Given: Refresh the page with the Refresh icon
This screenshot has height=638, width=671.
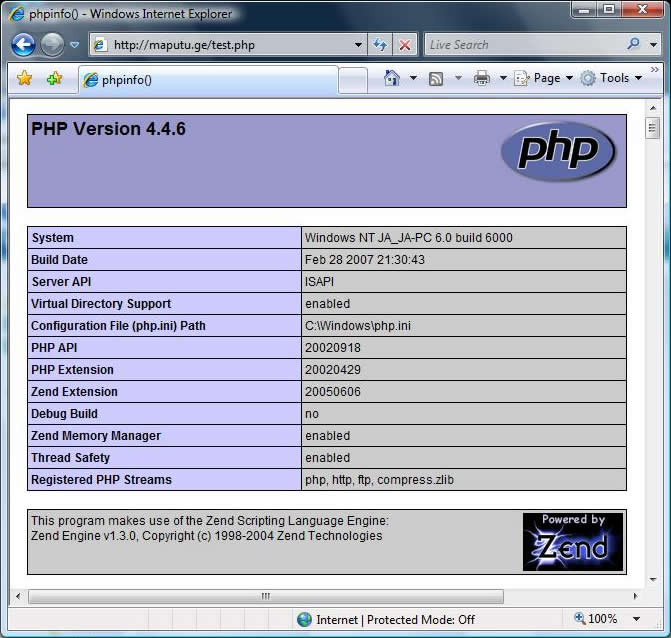Looking at the screenshot, I should tap(380, 45).
